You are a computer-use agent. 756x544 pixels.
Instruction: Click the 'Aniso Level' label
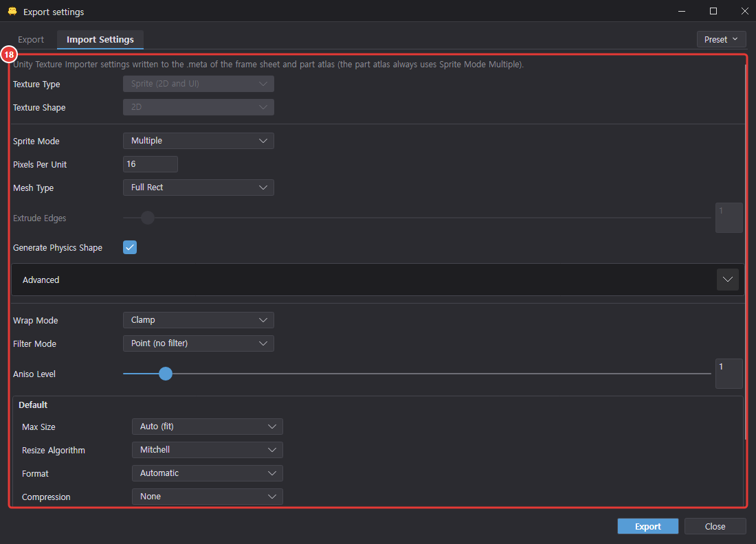[x=34, y=374]
